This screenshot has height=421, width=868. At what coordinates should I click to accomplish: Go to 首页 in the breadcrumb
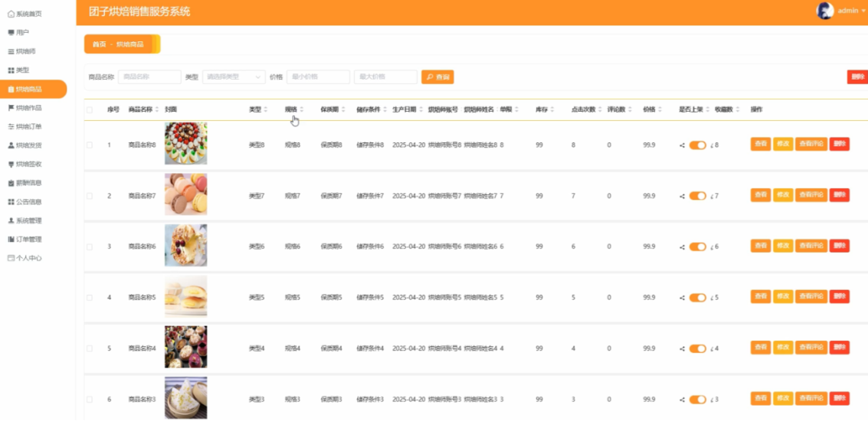point(99,44)
